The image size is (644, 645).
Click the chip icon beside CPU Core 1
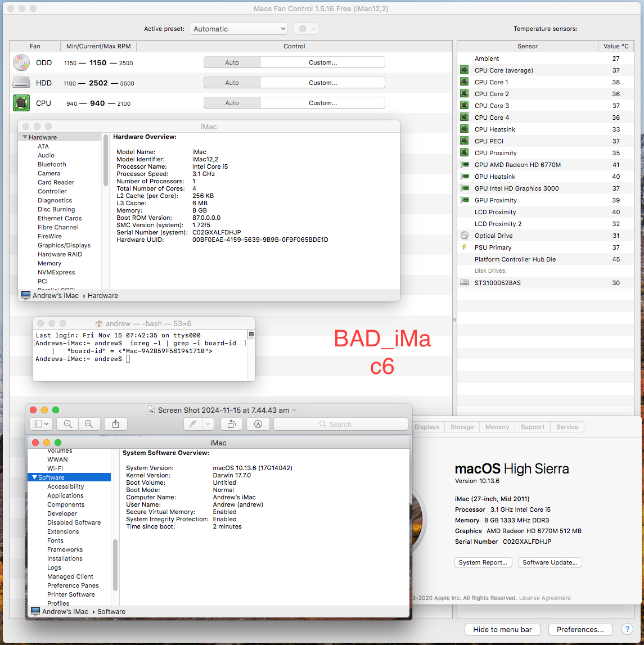(x=465, y=82)
